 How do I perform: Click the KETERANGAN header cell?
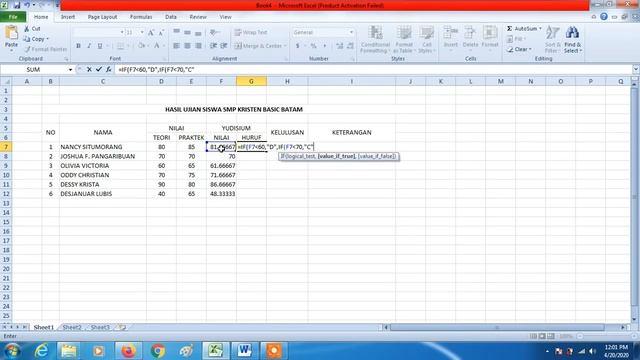point(351,133)
